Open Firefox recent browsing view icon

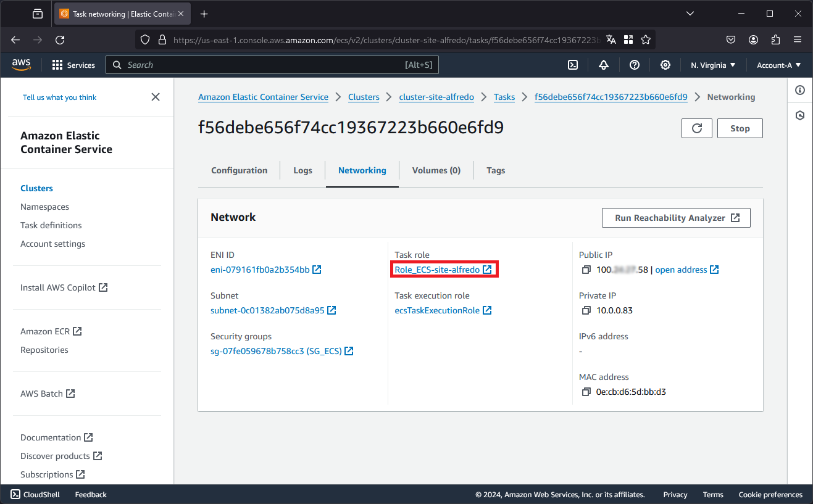point(38,14)
